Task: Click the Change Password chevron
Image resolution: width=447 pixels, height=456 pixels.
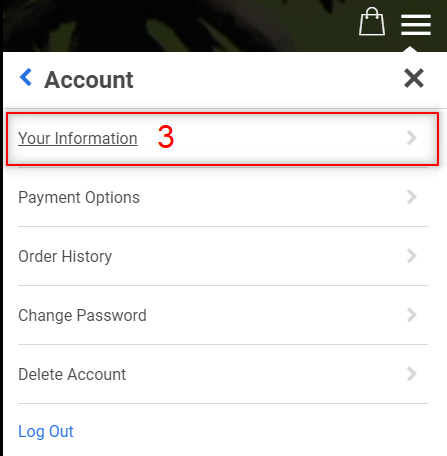Action: [412, 315]
